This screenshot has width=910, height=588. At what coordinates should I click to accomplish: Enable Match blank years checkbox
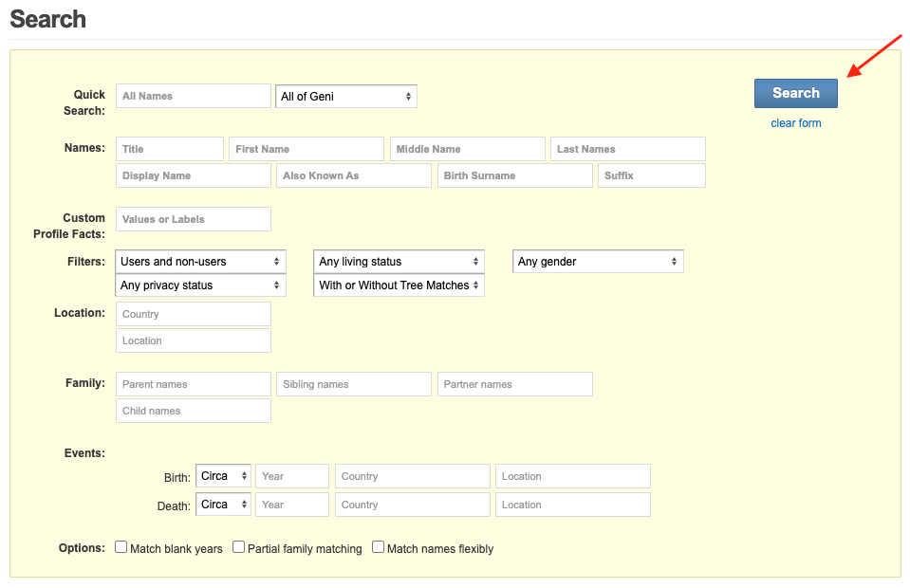121,547
